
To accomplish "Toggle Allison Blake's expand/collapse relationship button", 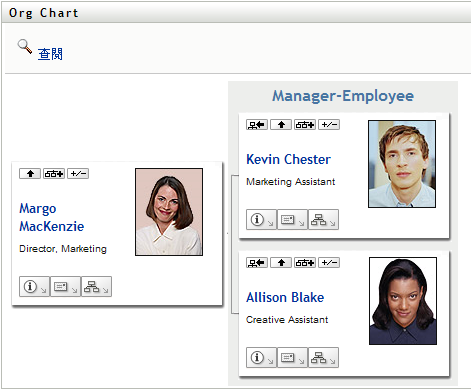I will point(329,263).
